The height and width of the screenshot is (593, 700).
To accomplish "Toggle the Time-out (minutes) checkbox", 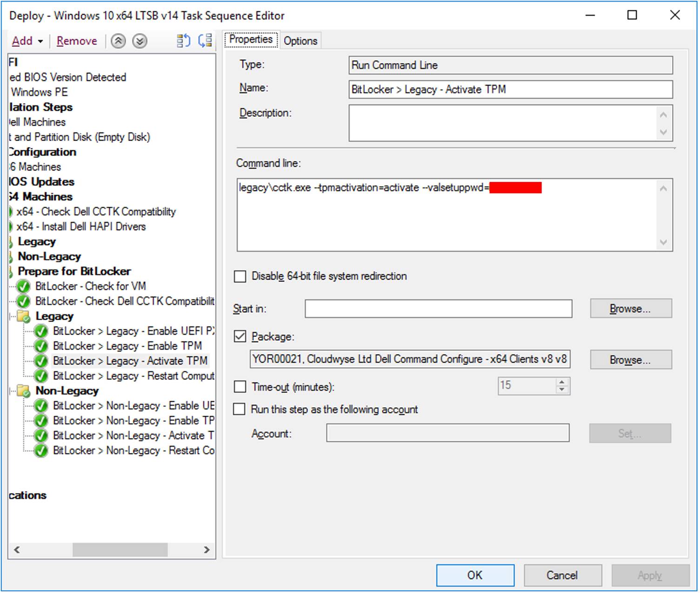I will click(240, 387).
